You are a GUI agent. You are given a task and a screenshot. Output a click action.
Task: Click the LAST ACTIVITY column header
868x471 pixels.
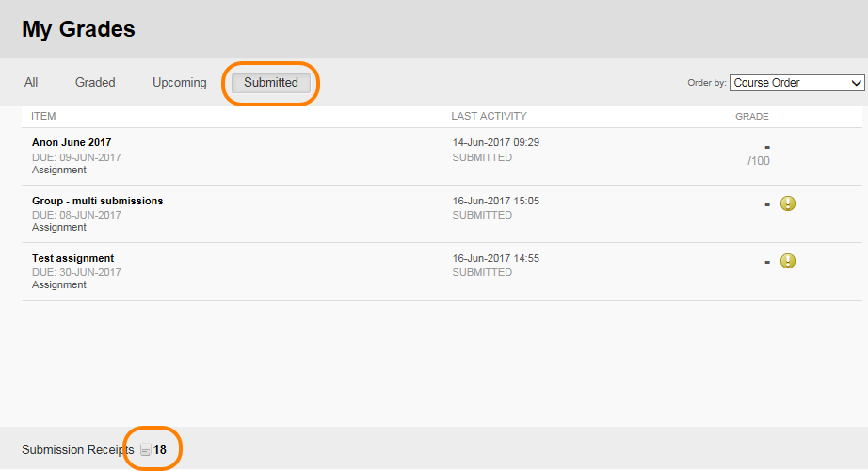point(489,116)
